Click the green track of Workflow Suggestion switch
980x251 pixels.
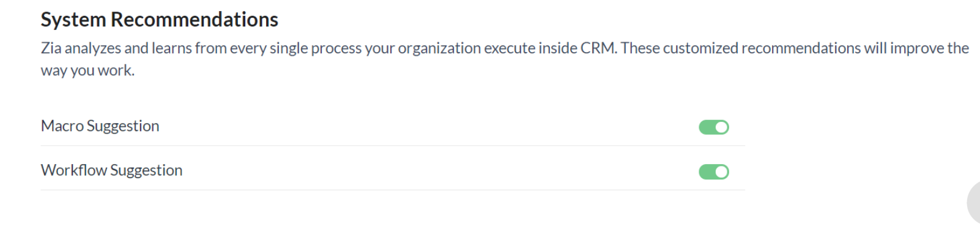[x=707, y=172]
